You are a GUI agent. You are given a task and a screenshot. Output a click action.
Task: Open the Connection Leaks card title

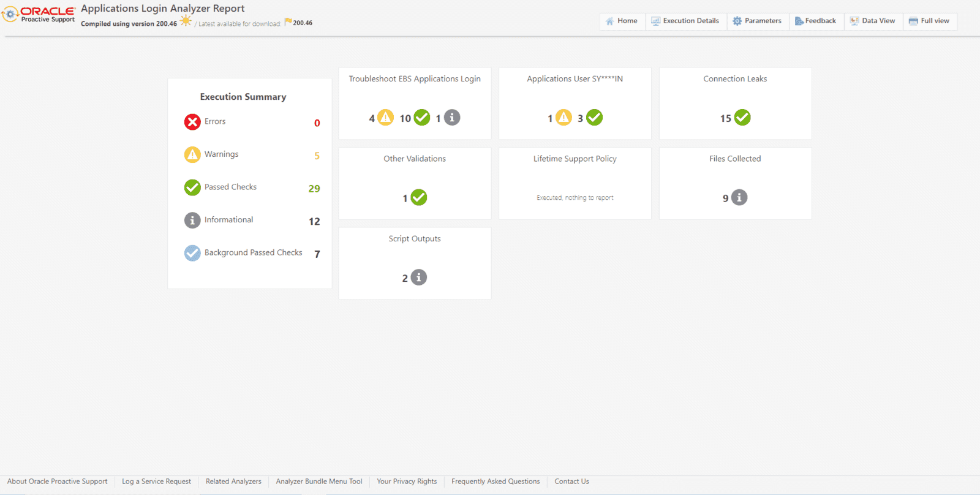click(735, 79)
